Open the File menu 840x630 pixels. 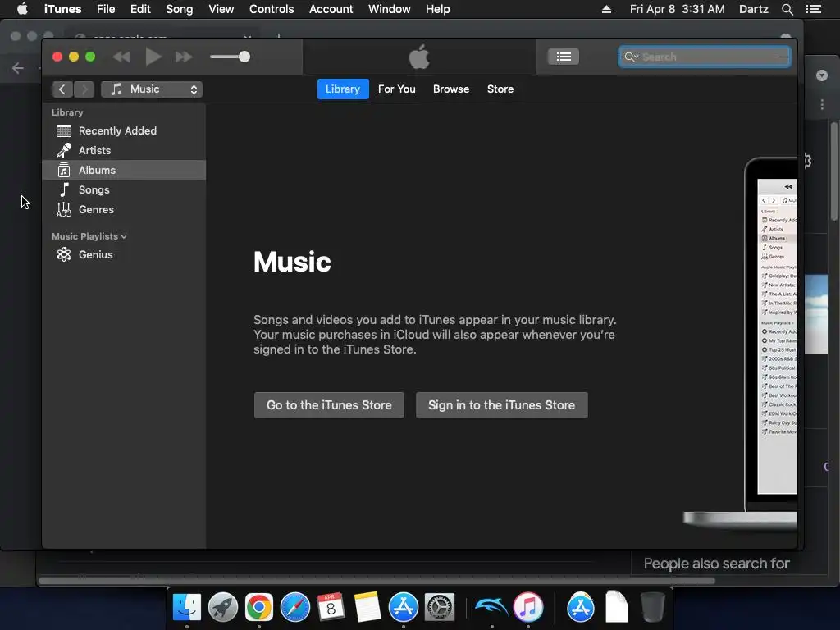pos(106,9)
